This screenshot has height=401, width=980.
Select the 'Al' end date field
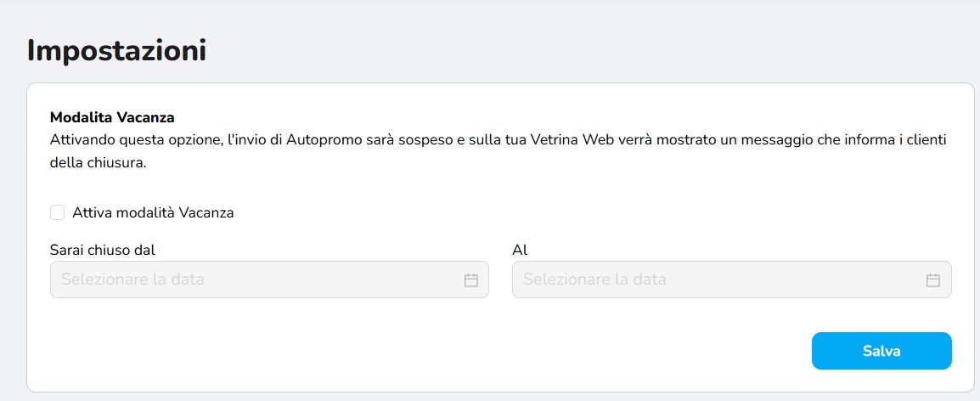point(732,280)
